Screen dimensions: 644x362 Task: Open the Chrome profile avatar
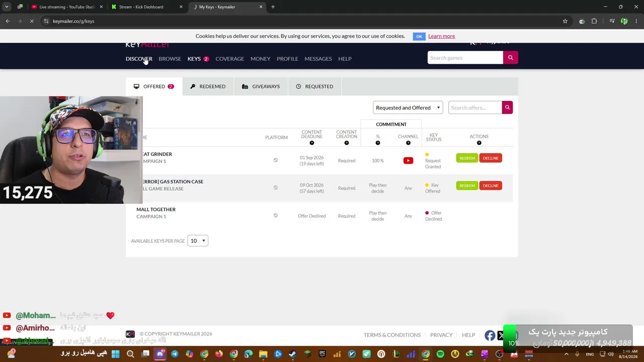[x=624, y=21]
